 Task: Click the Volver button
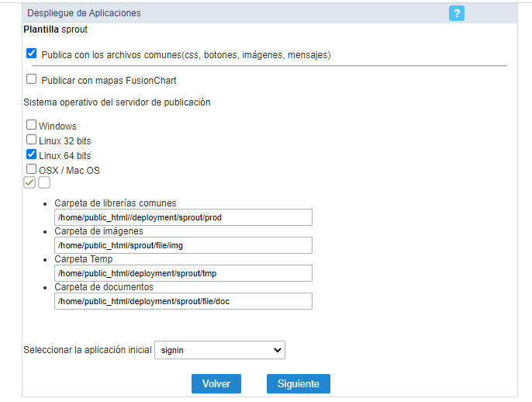[216, 383]
